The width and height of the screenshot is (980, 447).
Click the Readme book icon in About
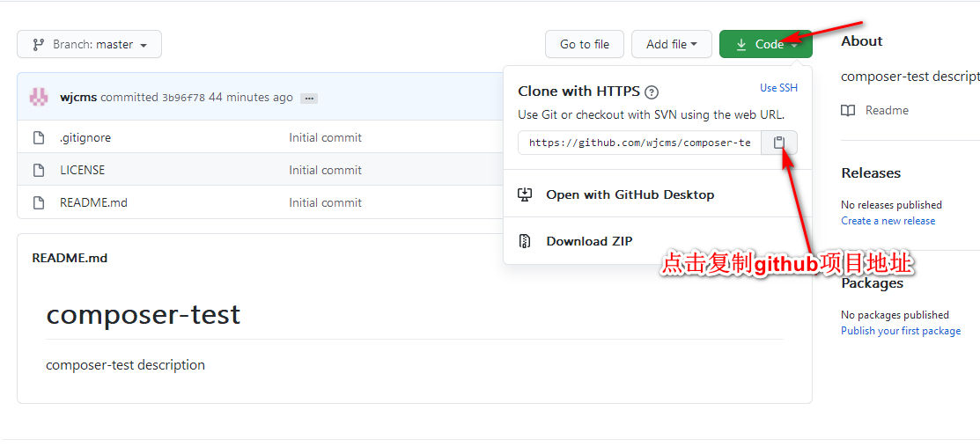tap(848, 111)
